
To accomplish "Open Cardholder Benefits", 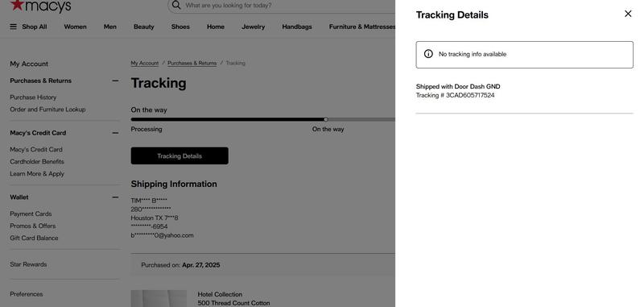I will [x=37, y=161].
